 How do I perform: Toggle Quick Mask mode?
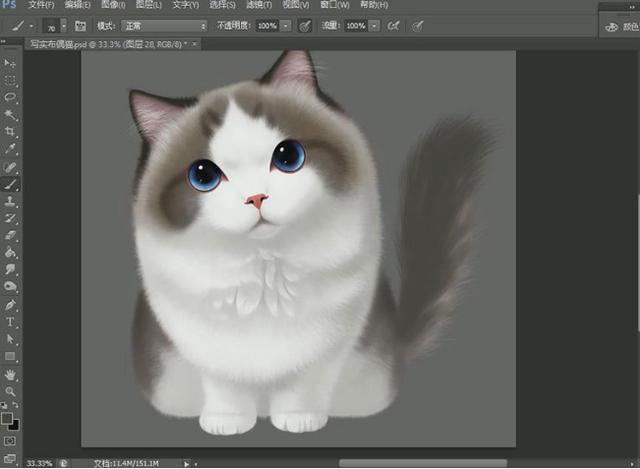tap(11, 440)
